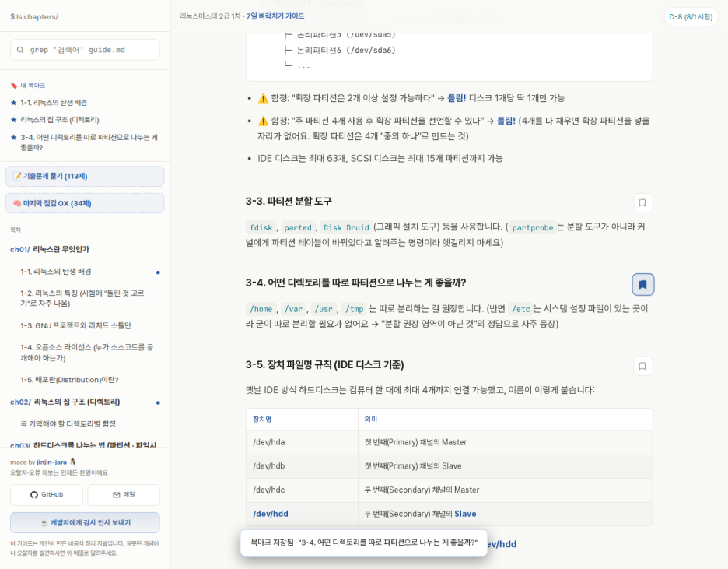
Task: Click table cell /dev/hdb
Action: pyautogui.click(x=303, y=466)
